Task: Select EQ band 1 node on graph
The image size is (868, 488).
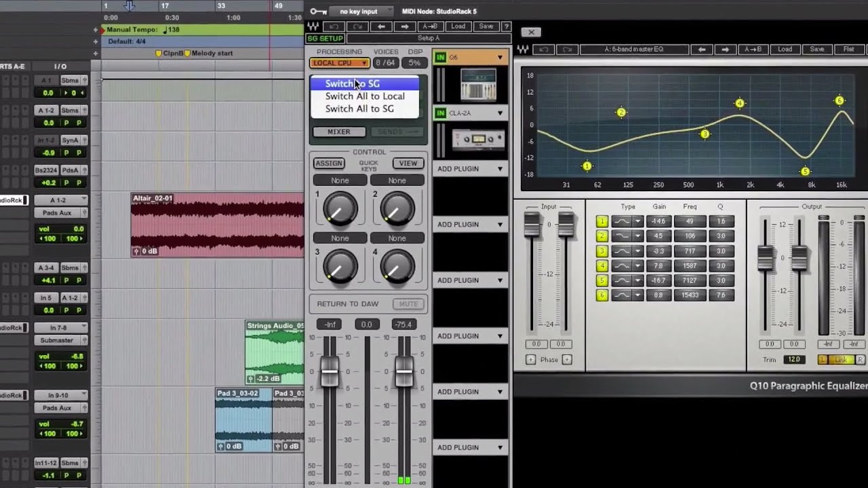Action: tap(587, 166)
